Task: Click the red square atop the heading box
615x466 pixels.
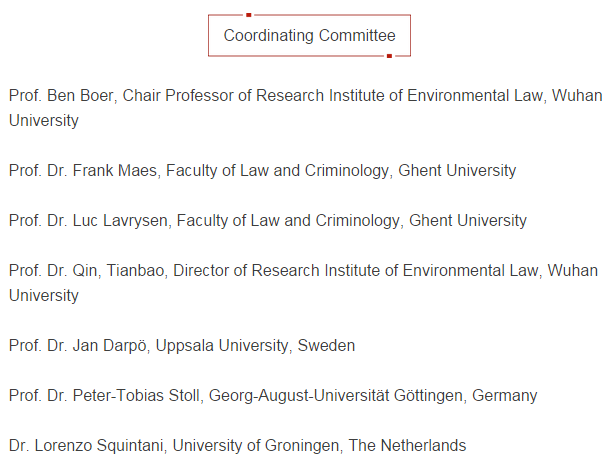Action: pos(248,15)
